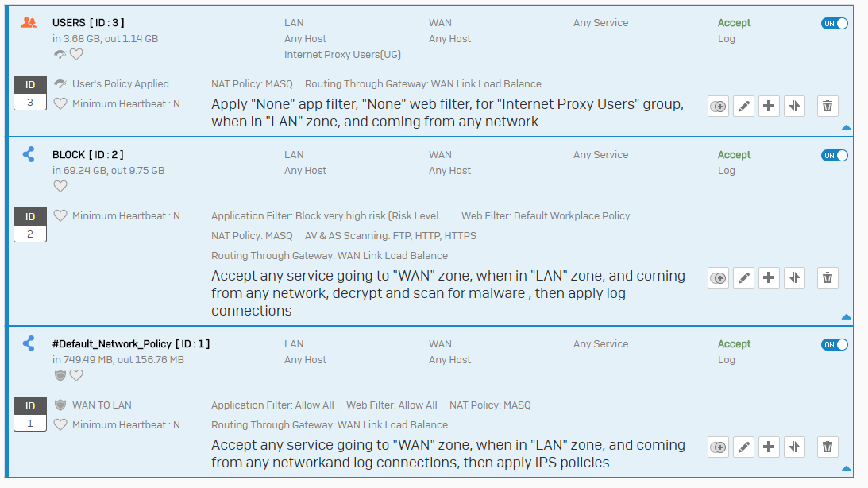Collapse the BLOCK rule details arrow
The height and width of the screenshot is (488, 868).
(846, 317)
